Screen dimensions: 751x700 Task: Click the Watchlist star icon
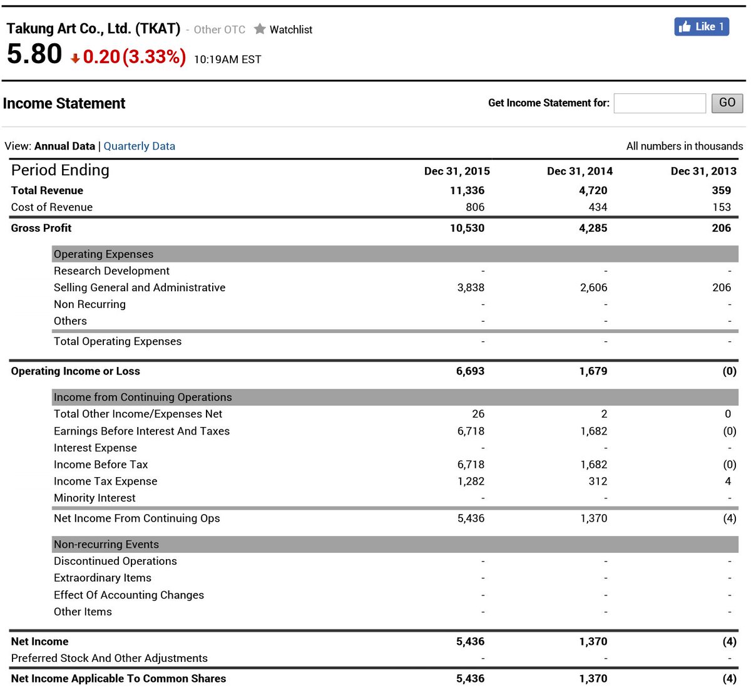pyautogui.click(x=260, y=29)
